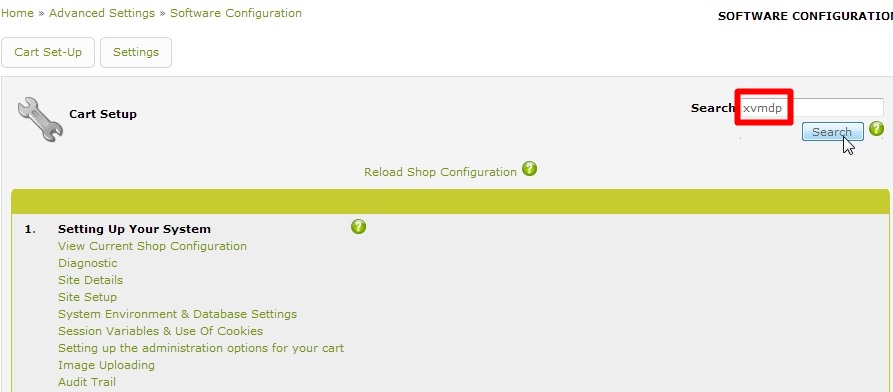This screenshot has height=392, width=893.
Task: Open Session Variables & Use Of Cookies
Action: [161, 331]
